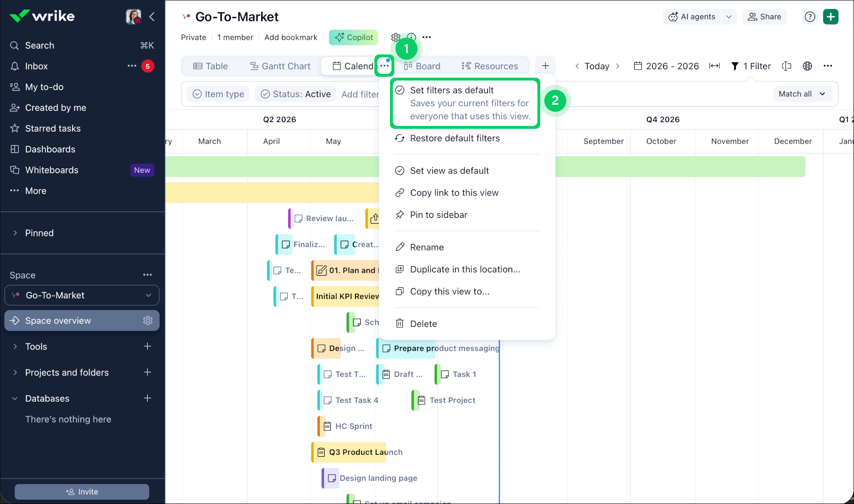Open the Inbox more options ellipsis

pyautogui.click(x=132, y=66)
